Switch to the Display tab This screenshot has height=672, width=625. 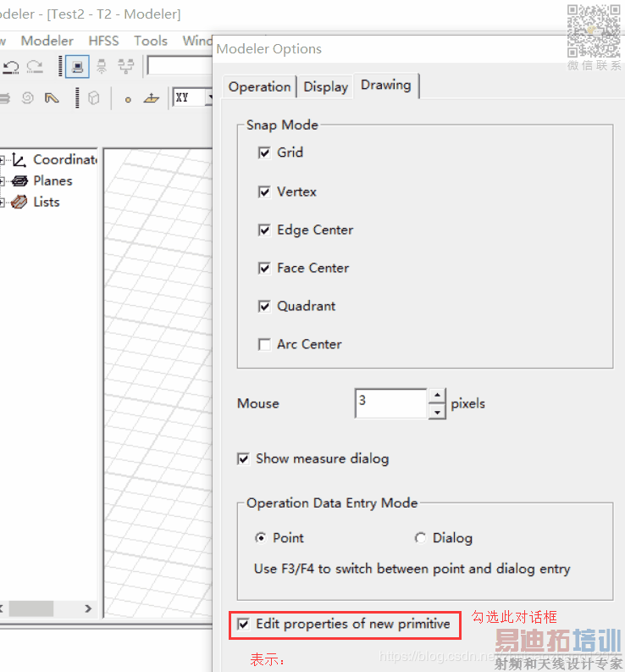(325, 87)
